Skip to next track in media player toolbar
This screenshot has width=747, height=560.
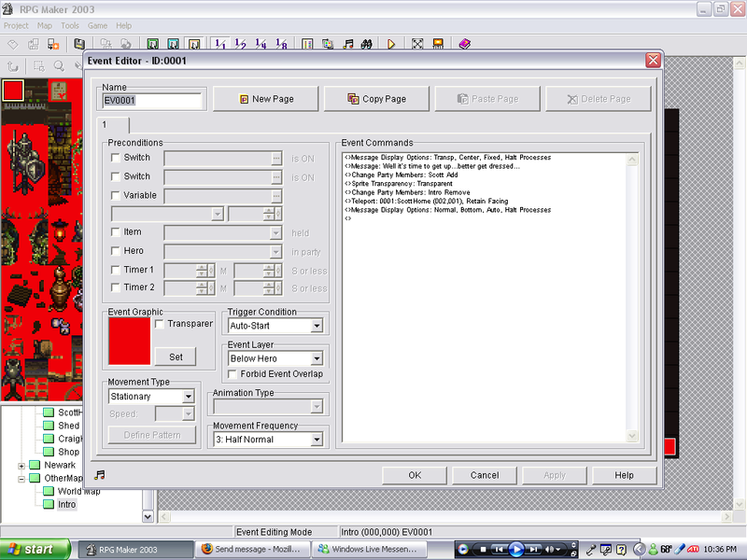(534, 549)
